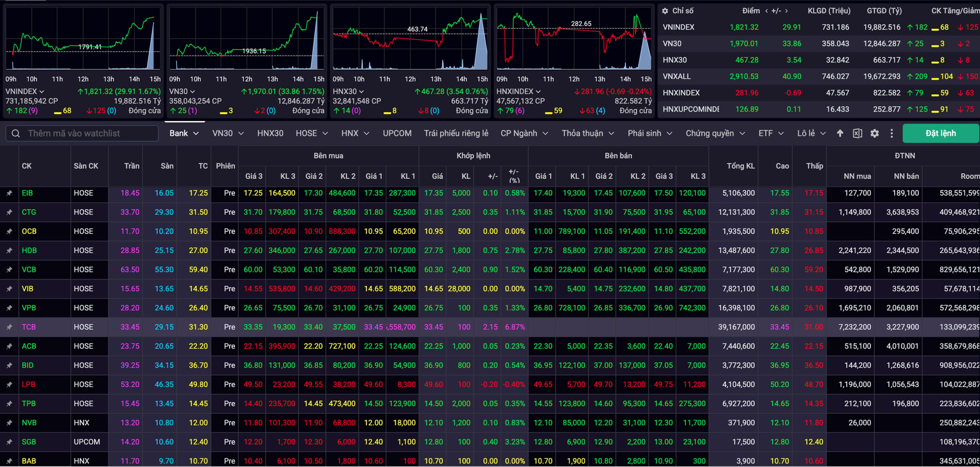Click the pin icon on the HDB row
The width and height of the screenshot is (980, 467).
click(x=9, y=251)
